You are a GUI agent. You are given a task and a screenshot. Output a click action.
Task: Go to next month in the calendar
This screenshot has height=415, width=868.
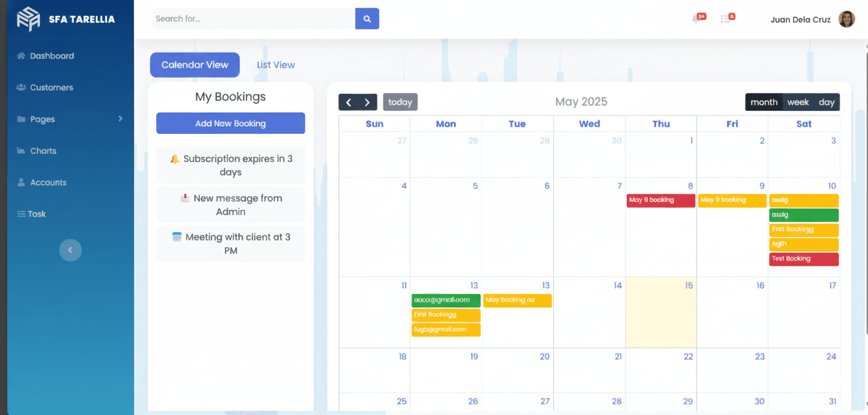[x=367, y=102]
